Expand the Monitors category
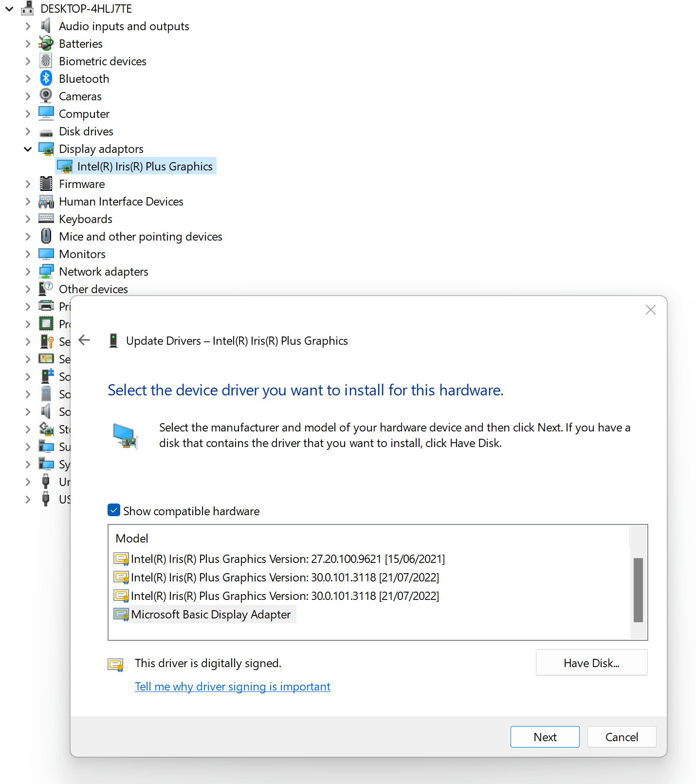Viewport: 696px width, 784px height. click(28, 254)
